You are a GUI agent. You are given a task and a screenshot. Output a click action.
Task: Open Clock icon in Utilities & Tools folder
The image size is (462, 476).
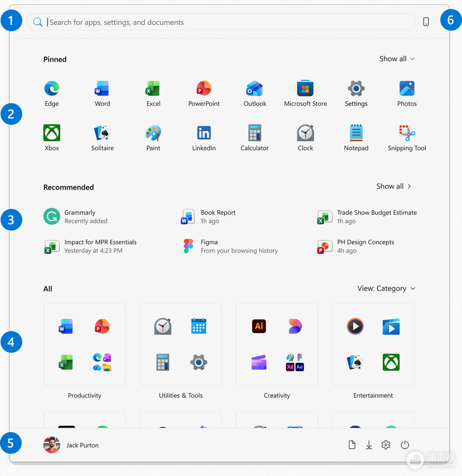(163, 326)
